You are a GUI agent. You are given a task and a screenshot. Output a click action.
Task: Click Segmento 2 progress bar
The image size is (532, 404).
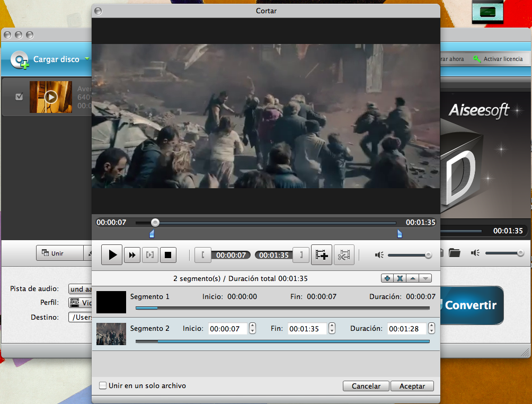[x=282, y=341]
